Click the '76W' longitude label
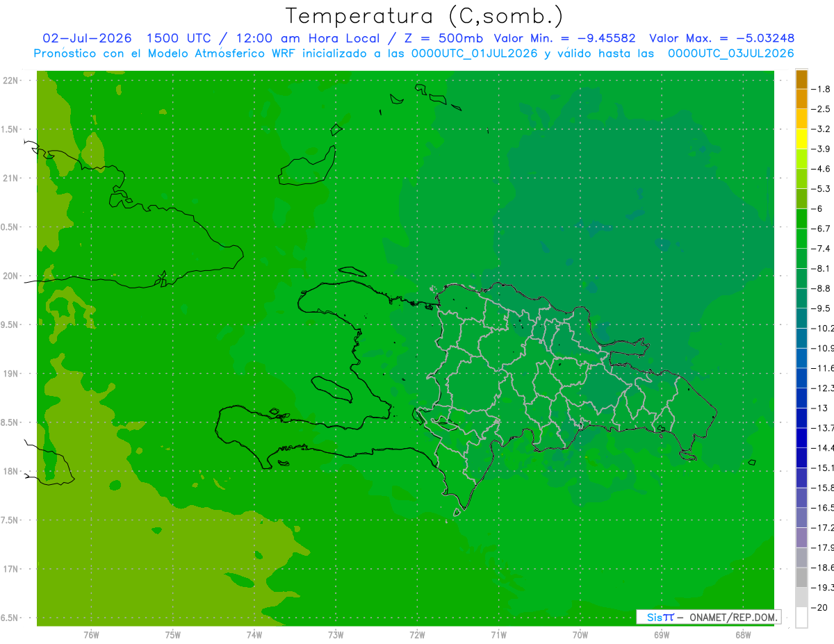 (91, 634)
